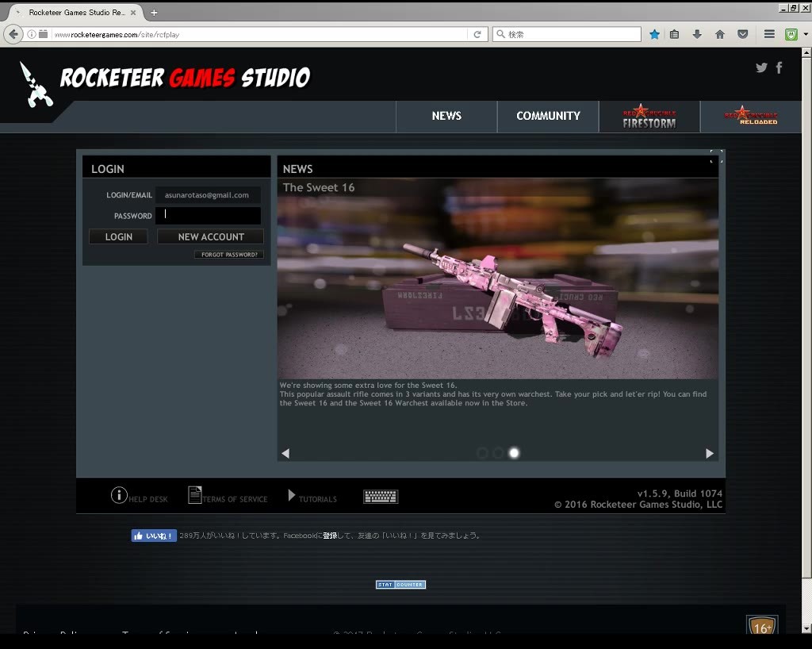Open the Red Crucible Reloaded tab
812x649 pixels.
(x=751, y=116)
